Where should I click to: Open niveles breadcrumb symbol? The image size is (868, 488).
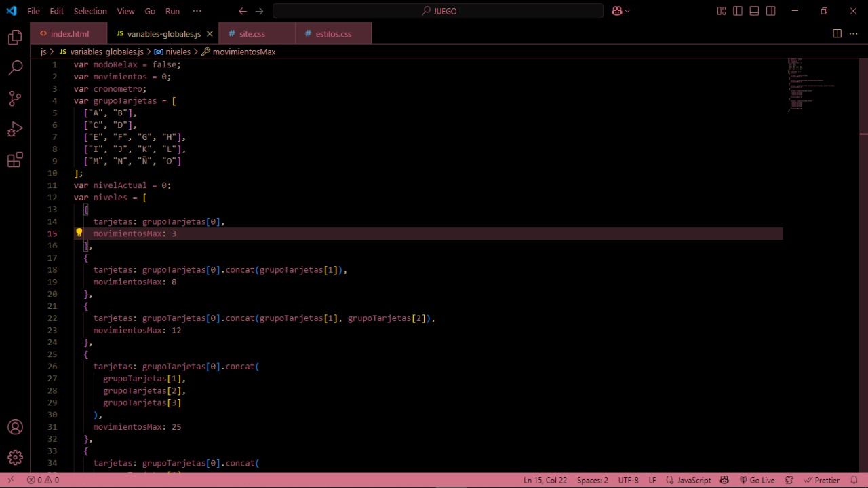click(x=172, y=52)
